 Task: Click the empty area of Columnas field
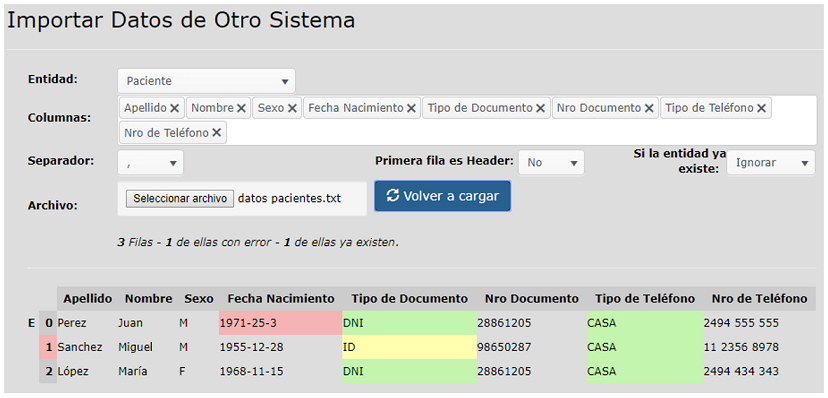tap(520, 133)
